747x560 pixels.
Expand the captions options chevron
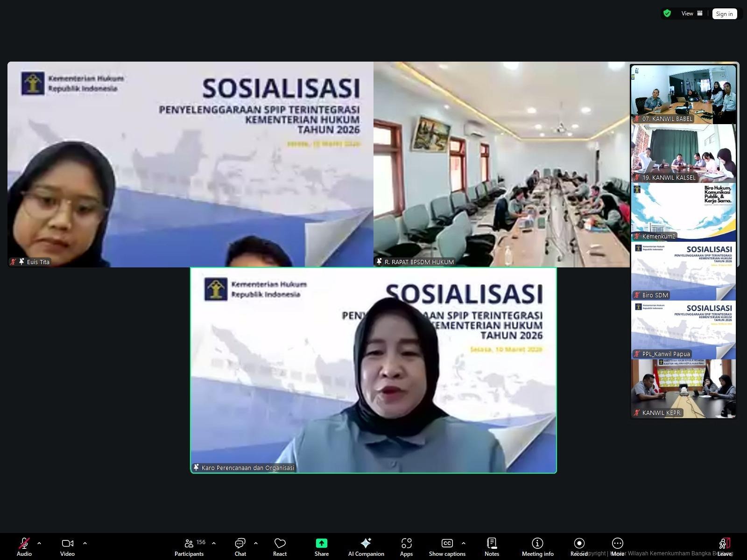click(x=463, y=543)
